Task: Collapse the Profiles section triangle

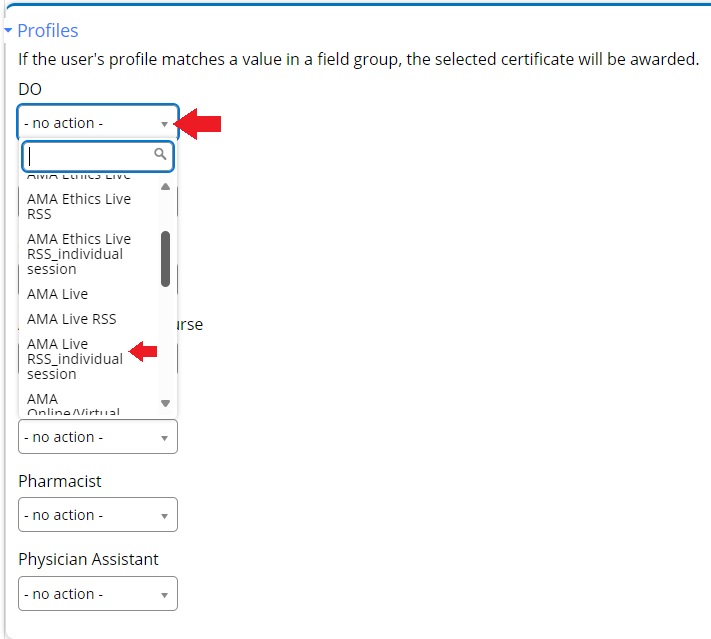Action: tap(8, 32)
